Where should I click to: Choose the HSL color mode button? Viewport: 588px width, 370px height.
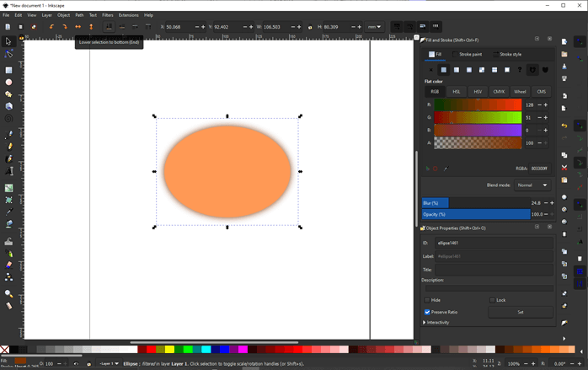point(457,91)
